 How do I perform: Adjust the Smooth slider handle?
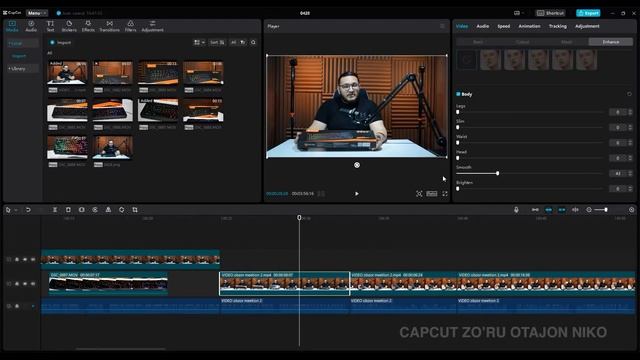click(498, 173)
